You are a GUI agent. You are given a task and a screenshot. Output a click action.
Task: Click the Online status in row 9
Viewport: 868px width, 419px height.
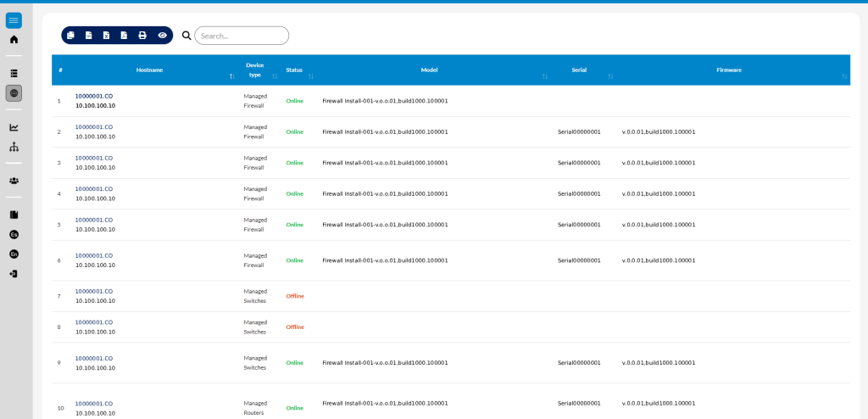[x=294, y=362]
